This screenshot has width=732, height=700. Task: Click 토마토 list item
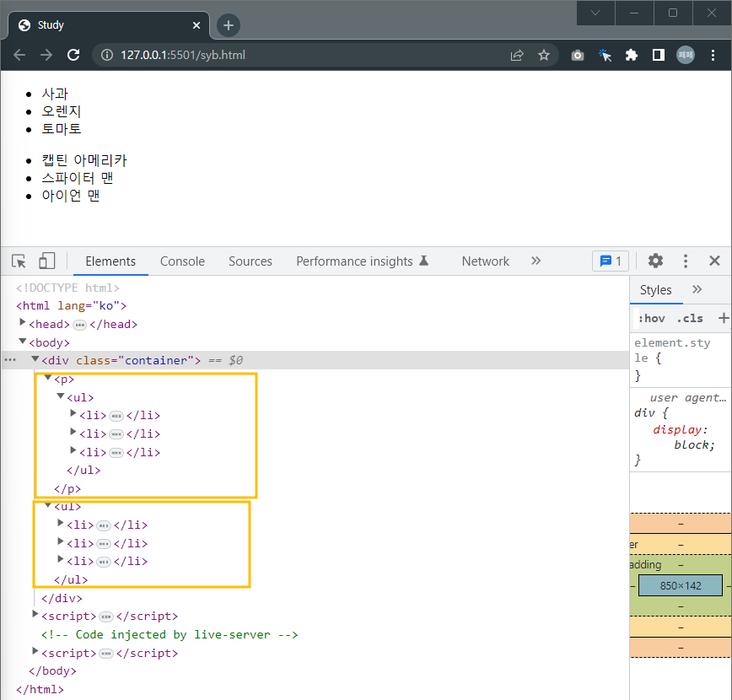point(62,129)
